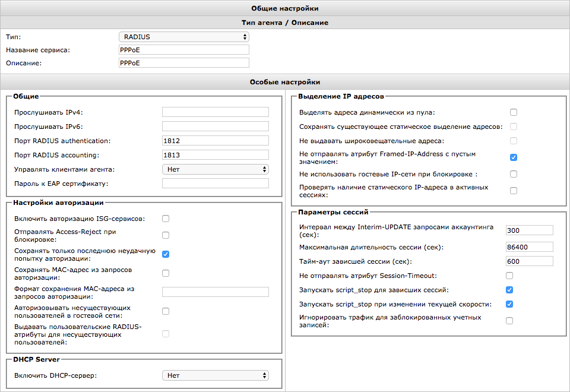Click Тайм-аут зависшей сессии field

pos(530,261)
